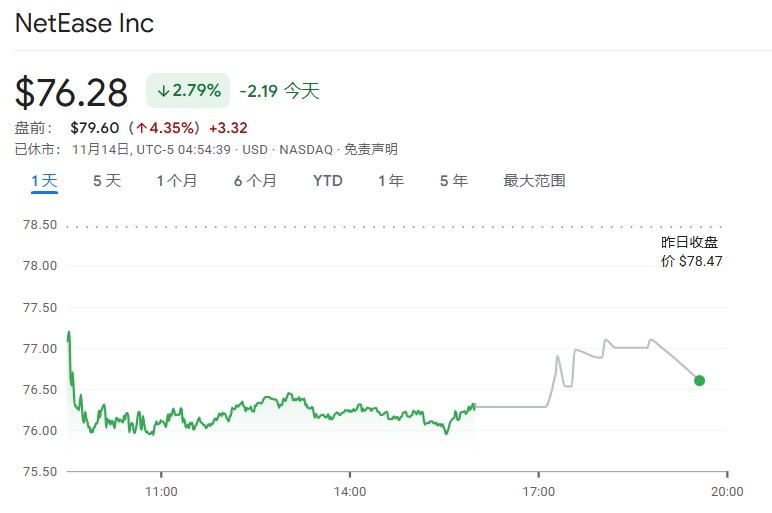Click the red pre-market up-arrow 4.35%

(x=165, y=128)
